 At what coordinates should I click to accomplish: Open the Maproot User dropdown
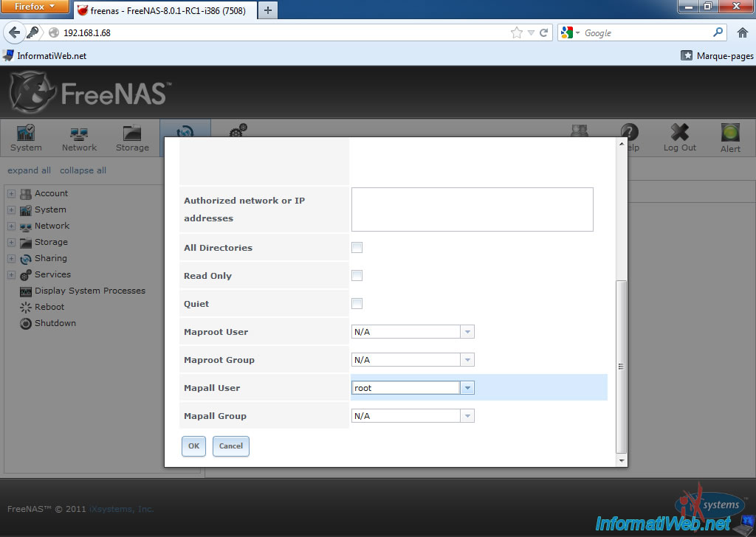point(467,331)
